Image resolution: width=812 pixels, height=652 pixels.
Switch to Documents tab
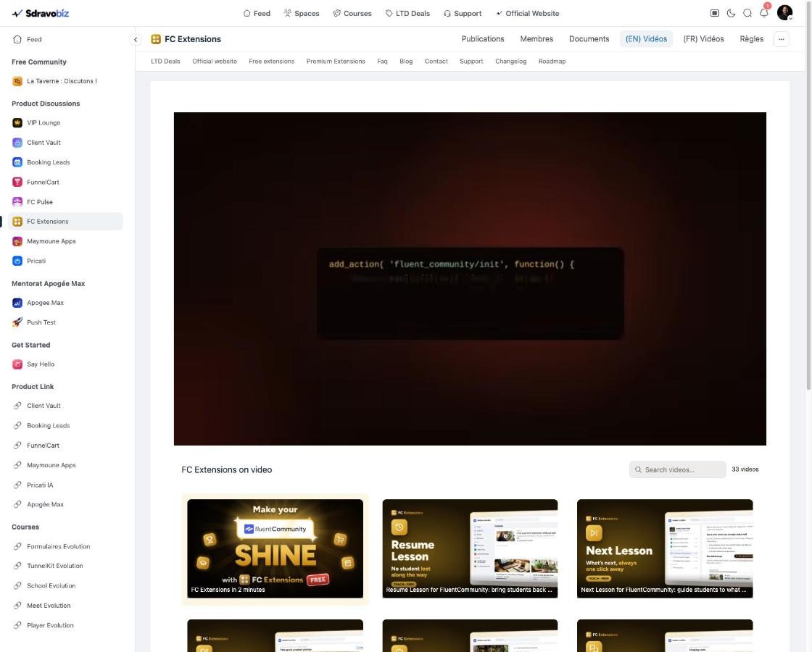point(589,39)
